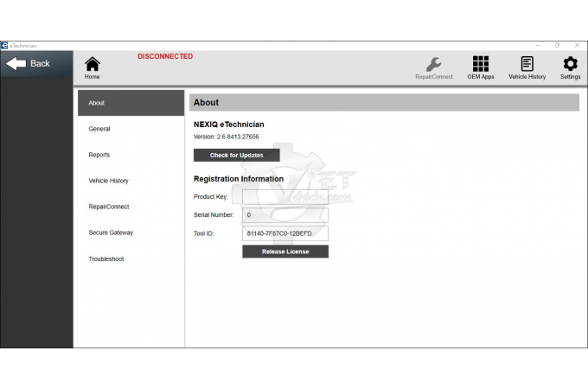Click the eTechnician app icon in title bar

tap(4, 46)
